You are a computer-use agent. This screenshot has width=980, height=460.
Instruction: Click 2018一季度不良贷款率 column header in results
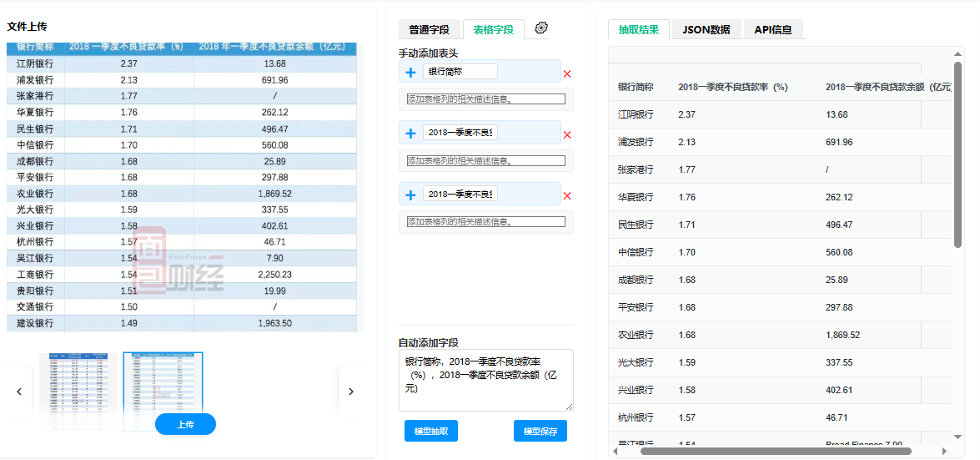[x=732, y=87]
